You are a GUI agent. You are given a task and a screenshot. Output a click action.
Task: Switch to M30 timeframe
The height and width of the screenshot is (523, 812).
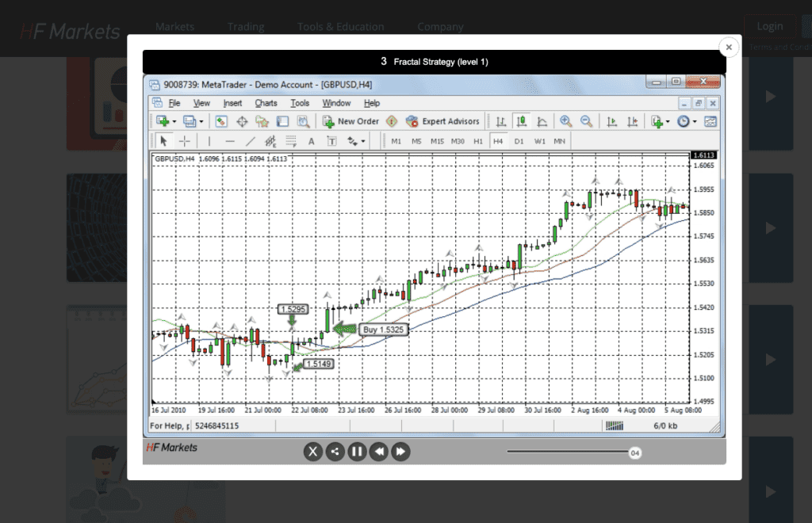458,141
